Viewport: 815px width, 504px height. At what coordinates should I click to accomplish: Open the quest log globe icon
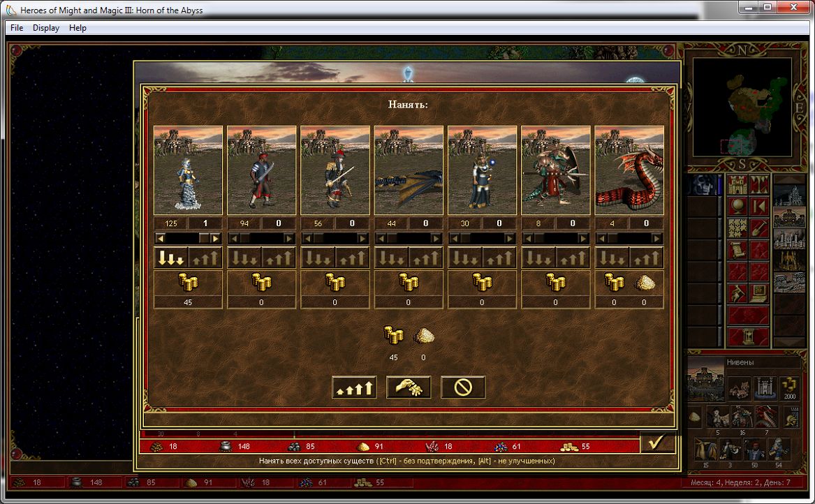(x=737, y=206)
